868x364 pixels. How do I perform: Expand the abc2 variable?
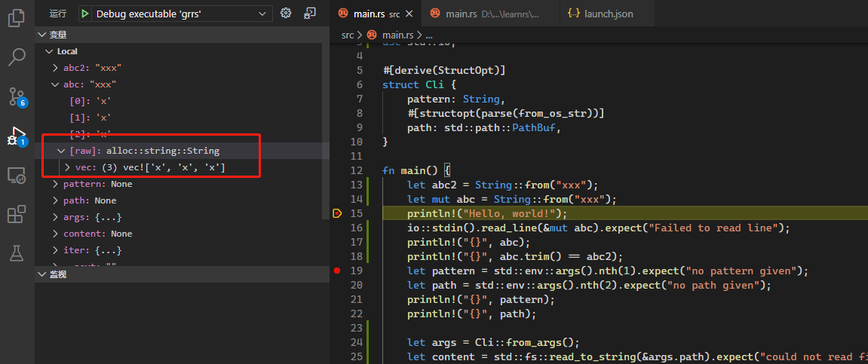[55, 68]
